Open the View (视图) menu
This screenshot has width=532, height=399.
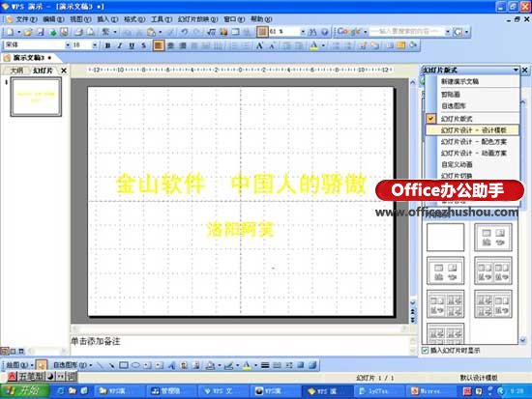point(80,19)
